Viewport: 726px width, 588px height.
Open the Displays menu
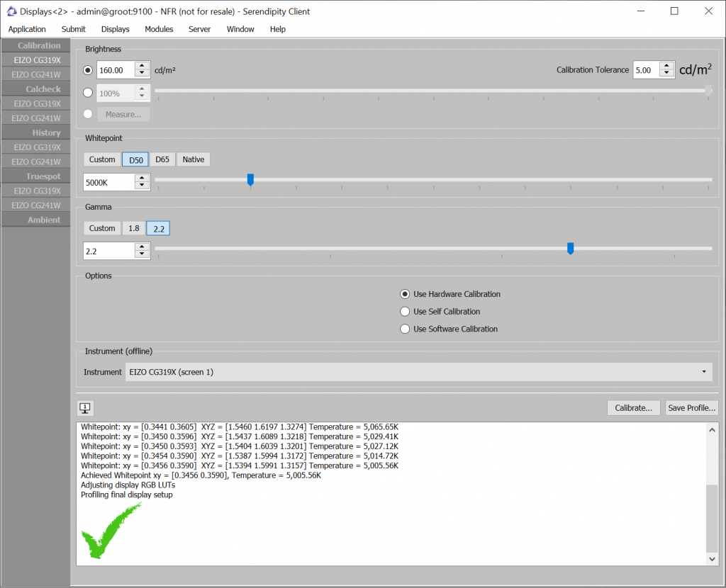point(115,29)
